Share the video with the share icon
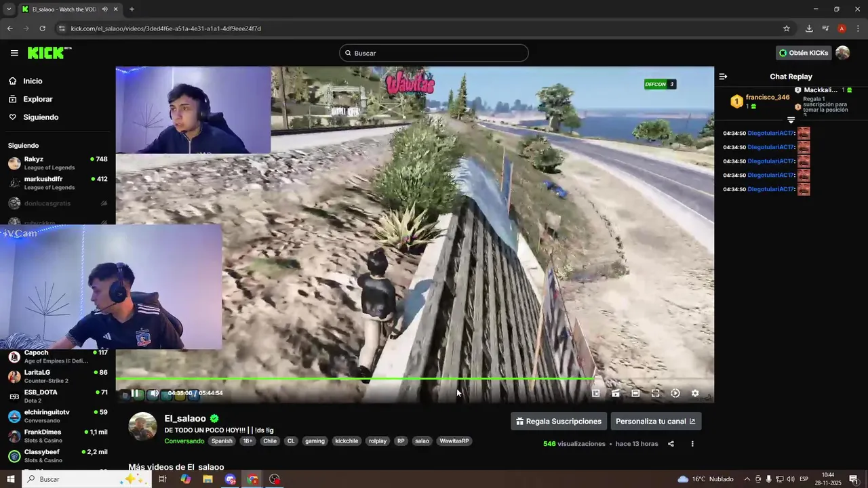 pyautogui.click(x=671, y=444)
